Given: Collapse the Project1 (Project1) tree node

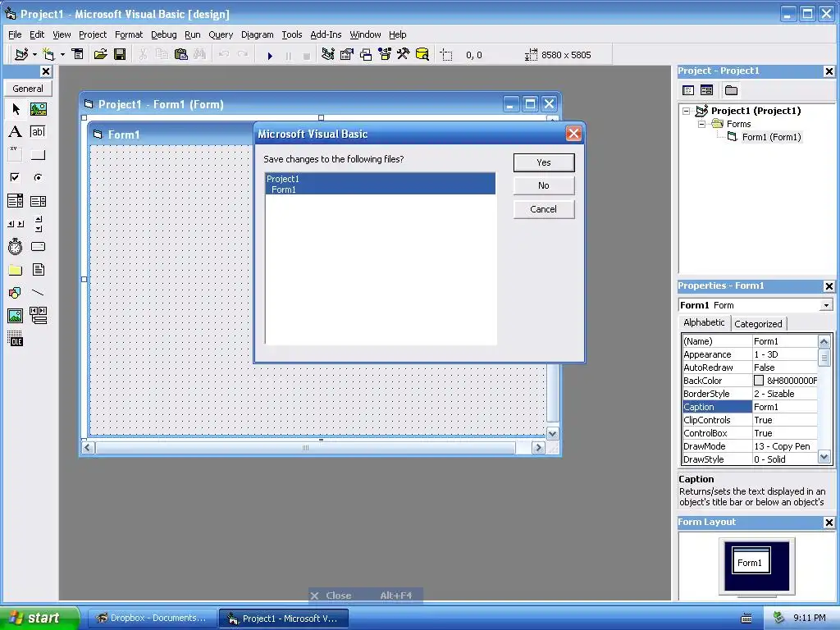Looking at the screenshot, I should tap(686, 111).
